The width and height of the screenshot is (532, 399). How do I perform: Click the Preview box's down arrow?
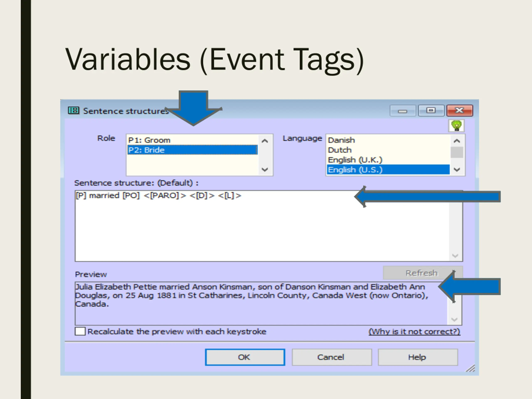tap(454, 319)
